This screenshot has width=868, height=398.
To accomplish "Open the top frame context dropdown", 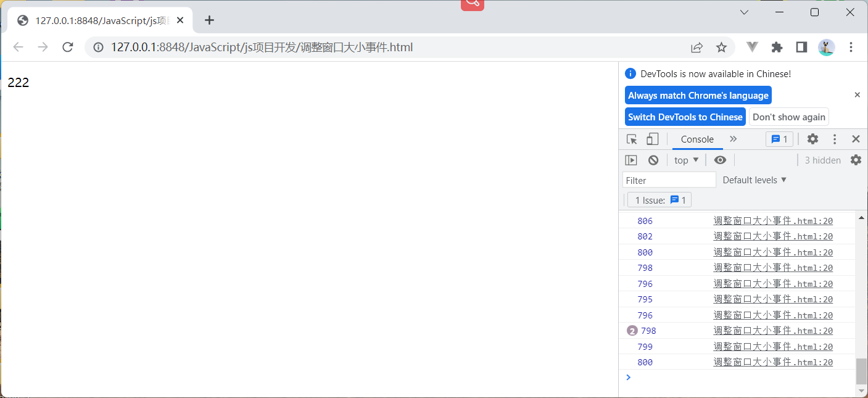I will pyautogui.click(x=685, y=160).
